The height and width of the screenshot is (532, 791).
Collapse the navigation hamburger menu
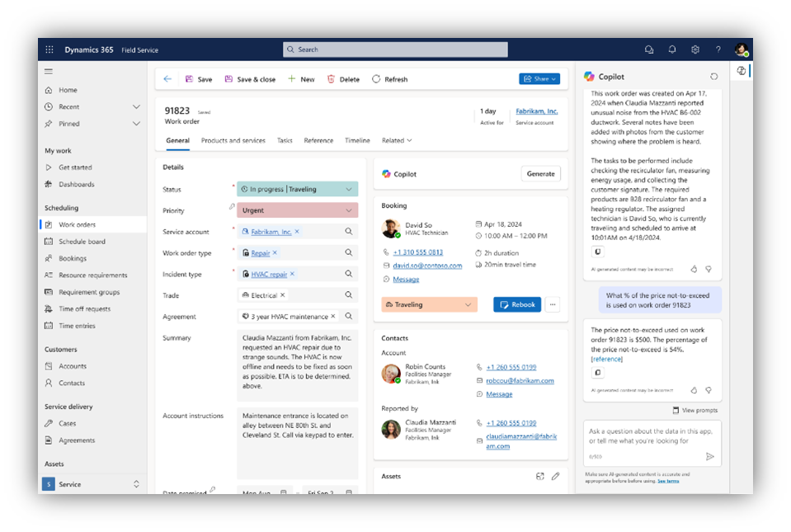(49, 72)
